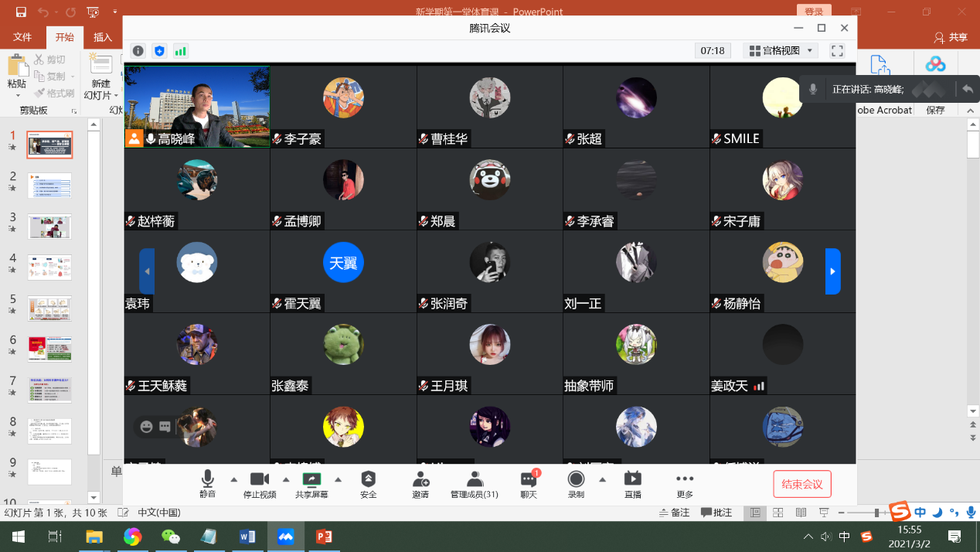980x552 pixels.
Task: Go to next page of participants
Action: (x=832, y=271)
